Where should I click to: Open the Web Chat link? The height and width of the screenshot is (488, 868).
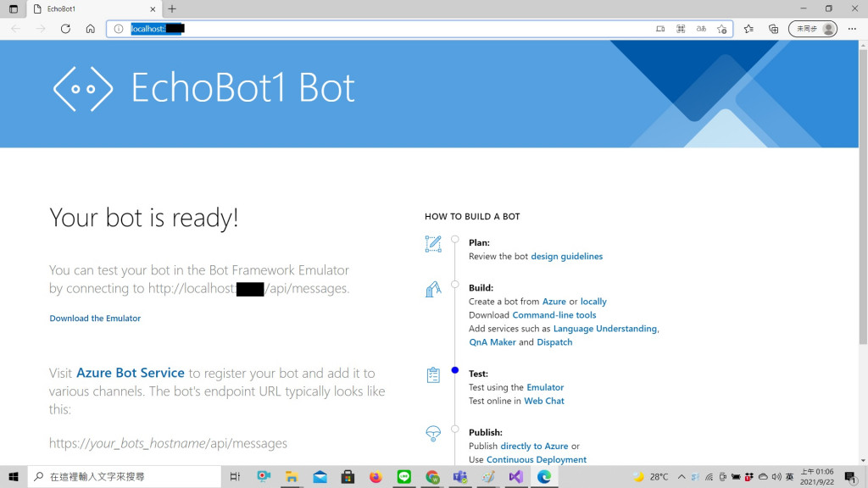click(544, 401)
